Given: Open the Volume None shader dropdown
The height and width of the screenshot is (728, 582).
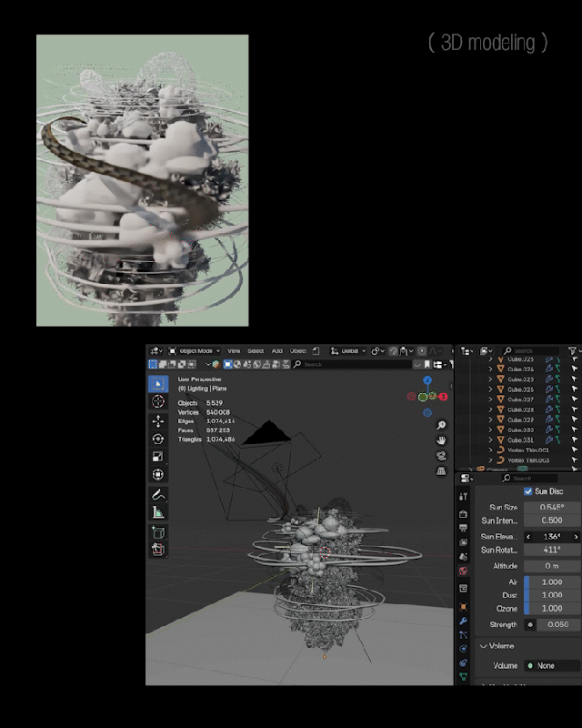Looking at the screenshot, I should point(552,666).
